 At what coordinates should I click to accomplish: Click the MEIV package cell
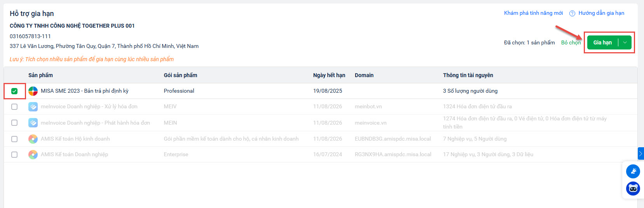[170, 106]
